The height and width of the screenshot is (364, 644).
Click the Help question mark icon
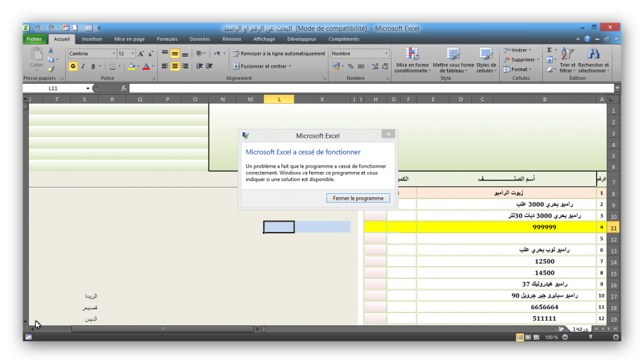point(587,39)
